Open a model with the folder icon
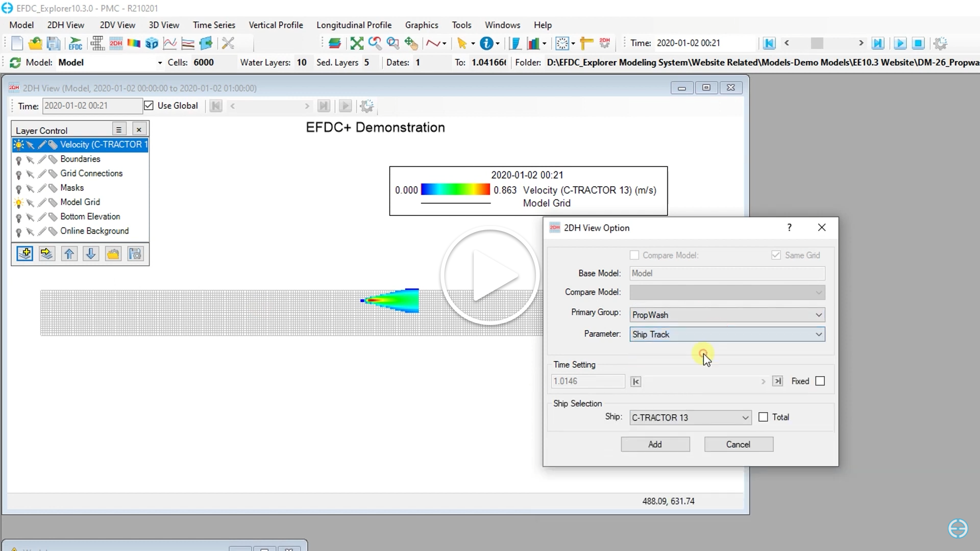This screenshot has height=551, width=980. coord(35,43)
